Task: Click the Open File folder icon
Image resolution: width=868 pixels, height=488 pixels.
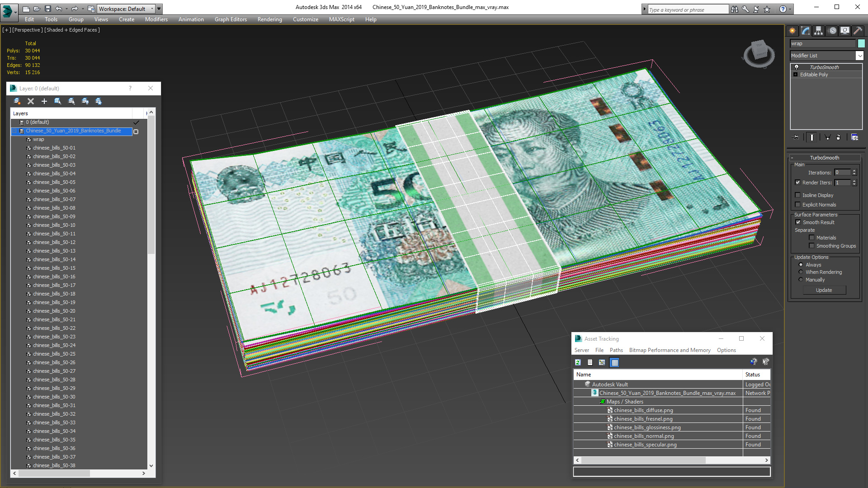Action: [x=37, y=9]
